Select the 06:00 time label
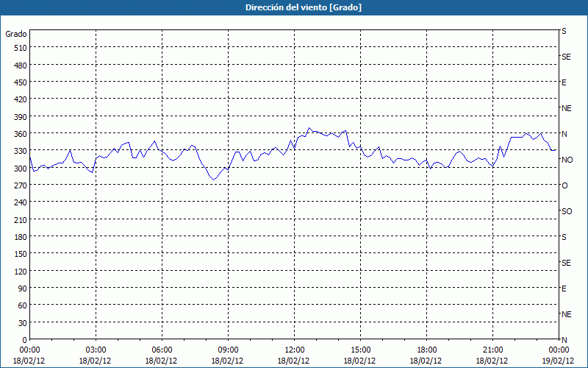 [x=162, y=350]
